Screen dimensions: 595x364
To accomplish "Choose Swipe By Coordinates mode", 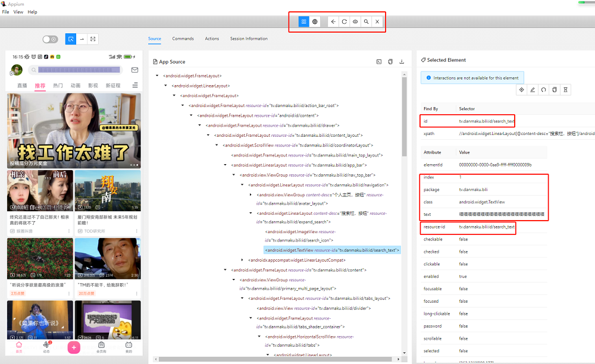I will point(82,39).
